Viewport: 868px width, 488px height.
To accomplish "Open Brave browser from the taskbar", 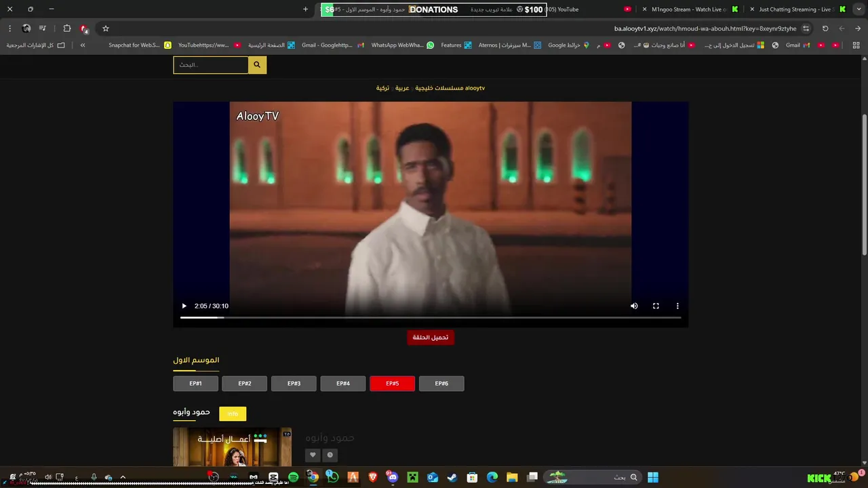I will pyautogui.click(x=372, y=477).
